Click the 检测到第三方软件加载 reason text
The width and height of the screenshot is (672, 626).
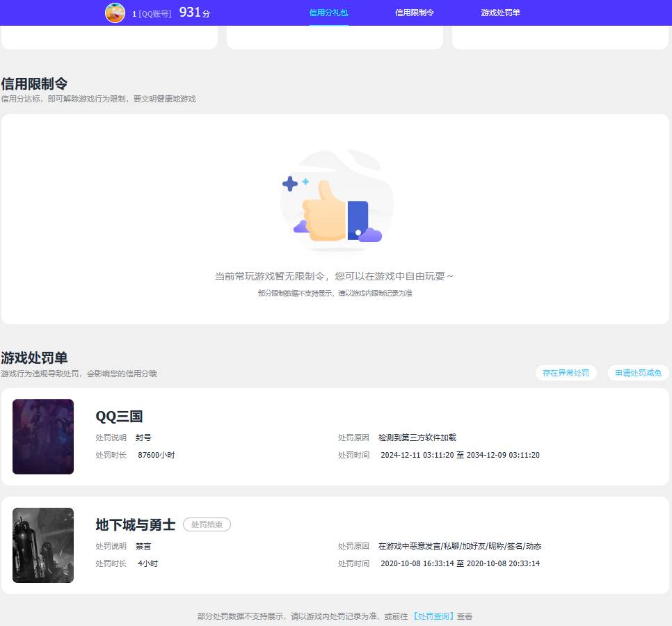tap(418, 438)
